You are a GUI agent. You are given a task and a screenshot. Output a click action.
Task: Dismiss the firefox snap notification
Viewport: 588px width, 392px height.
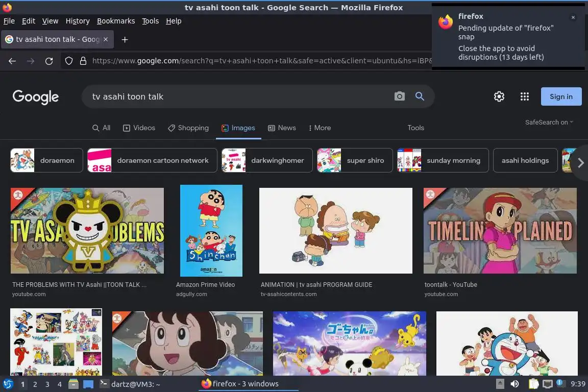573,17
